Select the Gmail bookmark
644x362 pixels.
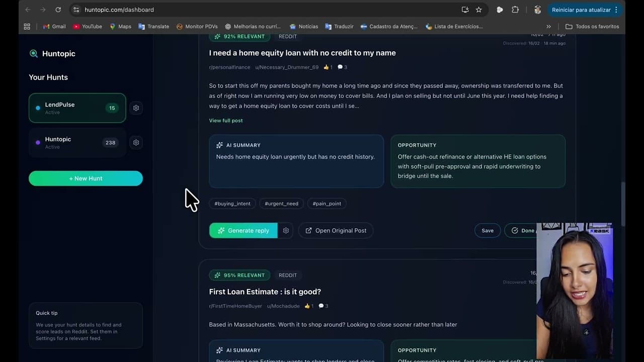click(54, 26)
